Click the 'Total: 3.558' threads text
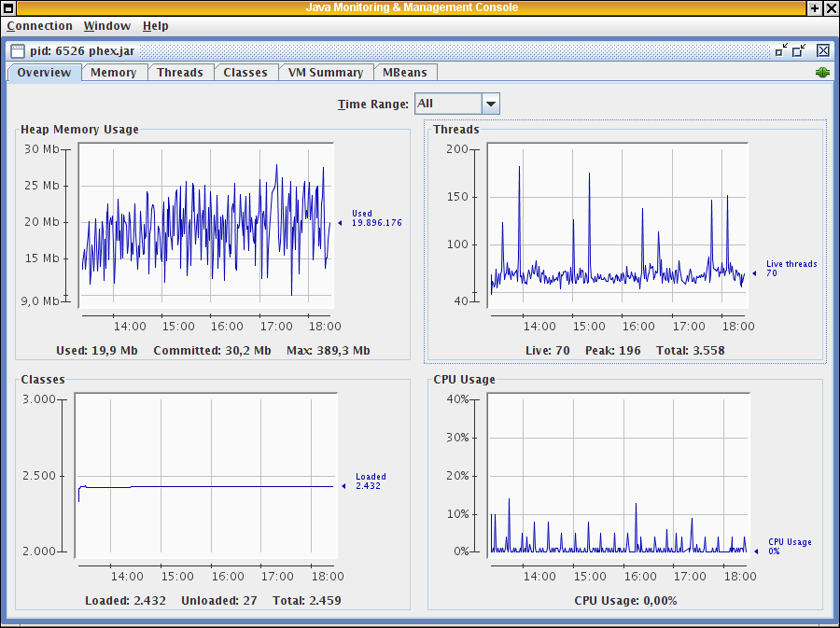 click(691, 351)
